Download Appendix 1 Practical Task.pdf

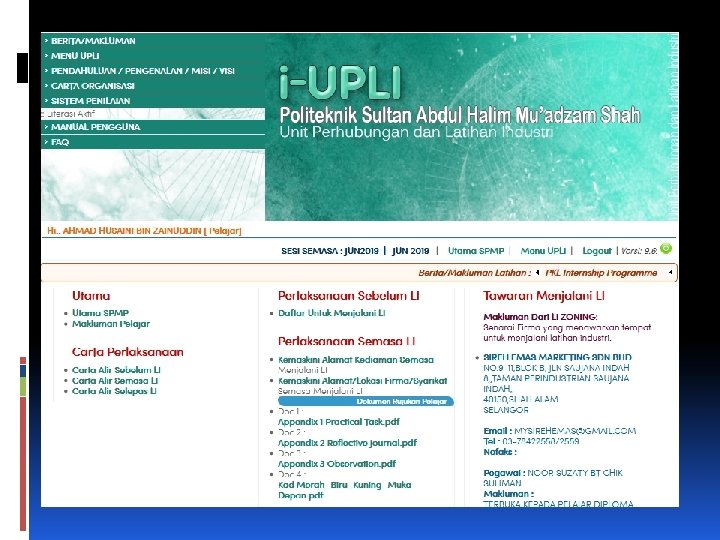click(x=339, y=422)
